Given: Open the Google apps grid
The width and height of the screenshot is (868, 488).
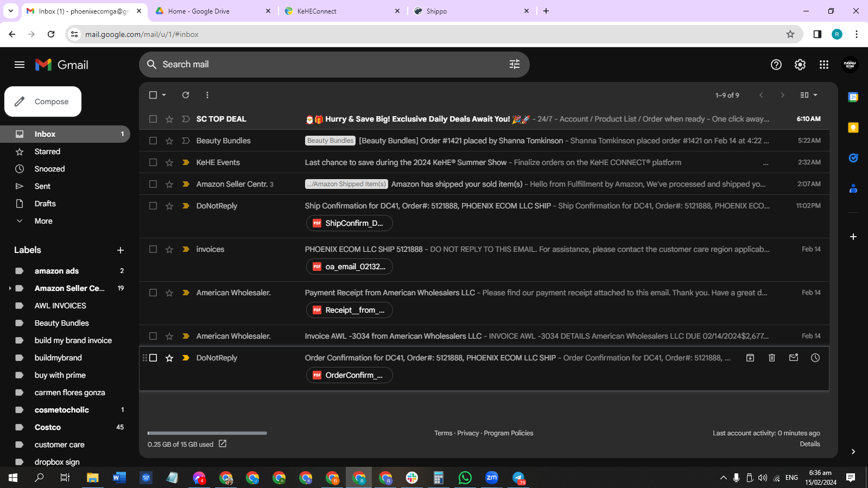Looking at the screenshot, I should tap(824, 65).
